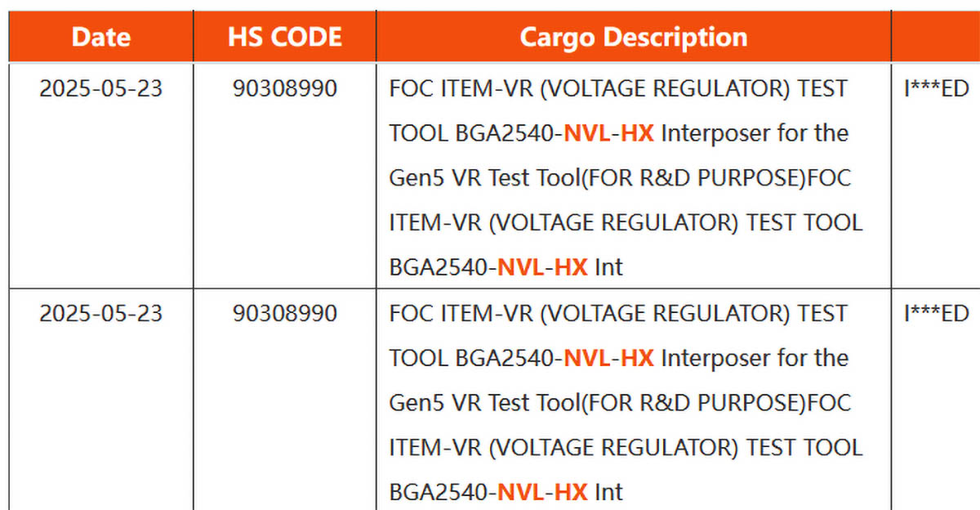Click "Gen5 VR Test Tool" text in first row
Screen dimensions: 980x510
pos(482,178)
